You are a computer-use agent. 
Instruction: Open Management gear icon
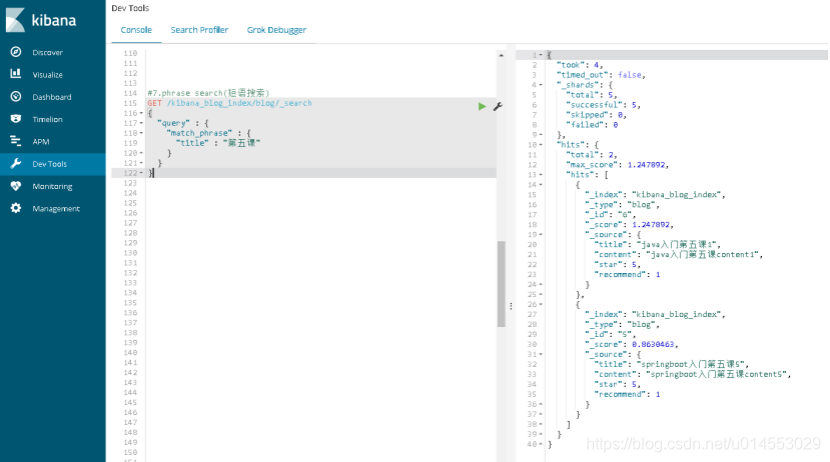(x=16, y=208)
